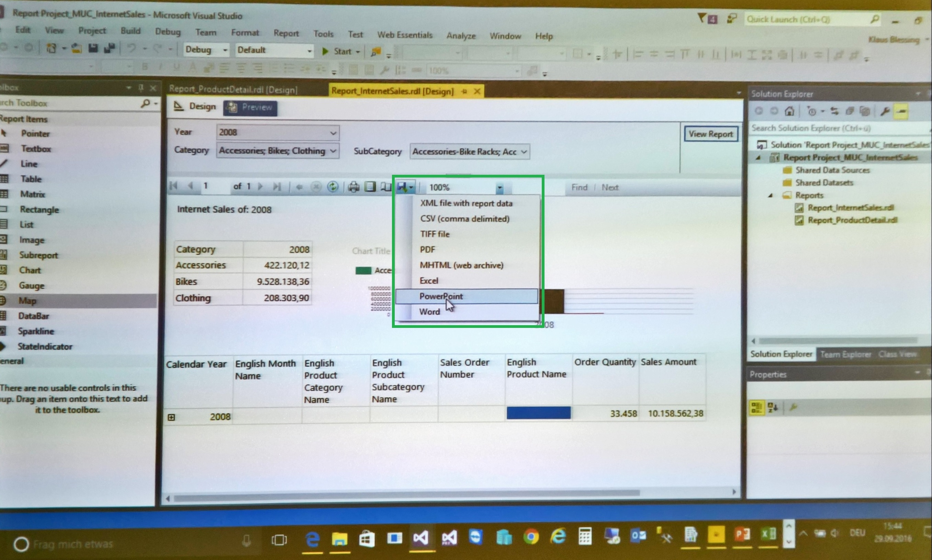Switch to the Report_ProductDetail.rdl tab
The image size is (932, 560).
pos(234,89)
